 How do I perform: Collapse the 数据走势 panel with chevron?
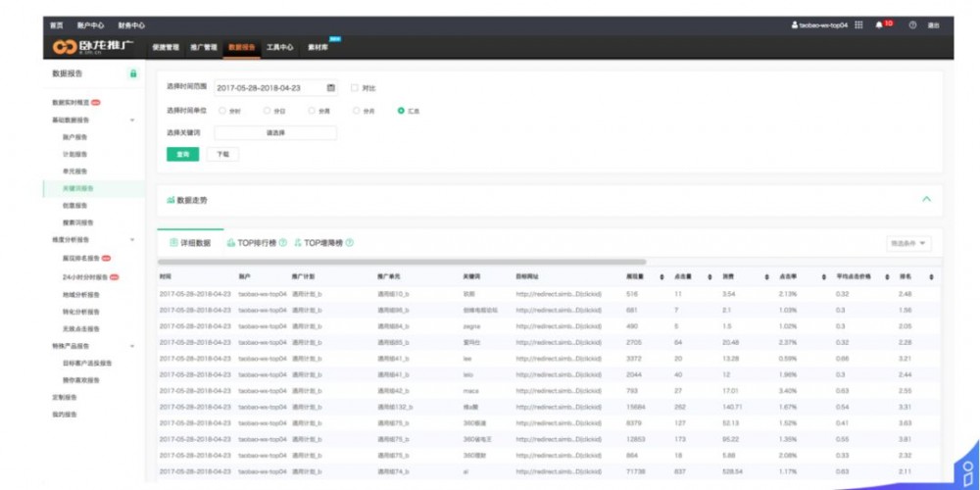click(x=927, y=199)
